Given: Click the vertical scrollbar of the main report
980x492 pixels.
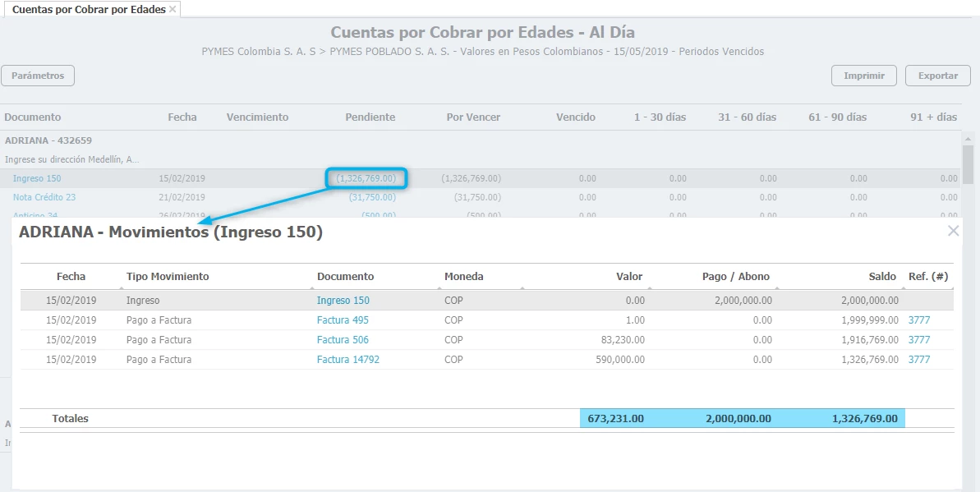Looking at the screenshot, I should coord(968,164).
